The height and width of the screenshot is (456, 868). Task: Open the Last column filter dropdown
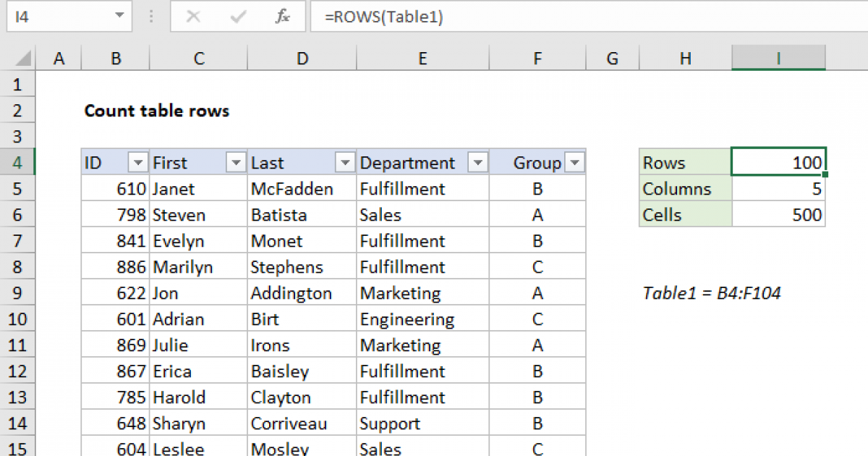pyautogui.click(x=345, y=163)
